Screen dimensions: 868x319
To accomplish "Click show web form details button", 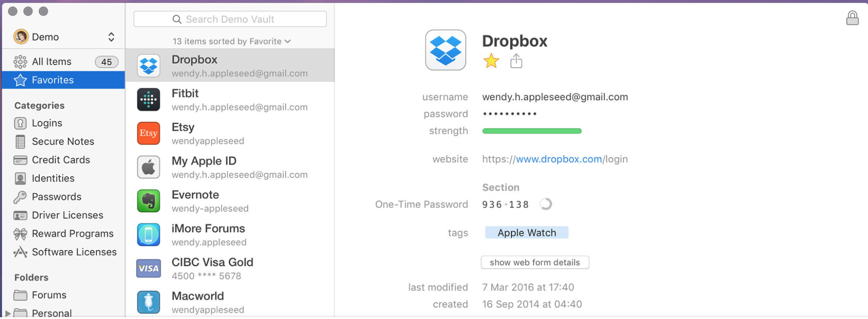I will pyautogui.click(x=534, y=262).
